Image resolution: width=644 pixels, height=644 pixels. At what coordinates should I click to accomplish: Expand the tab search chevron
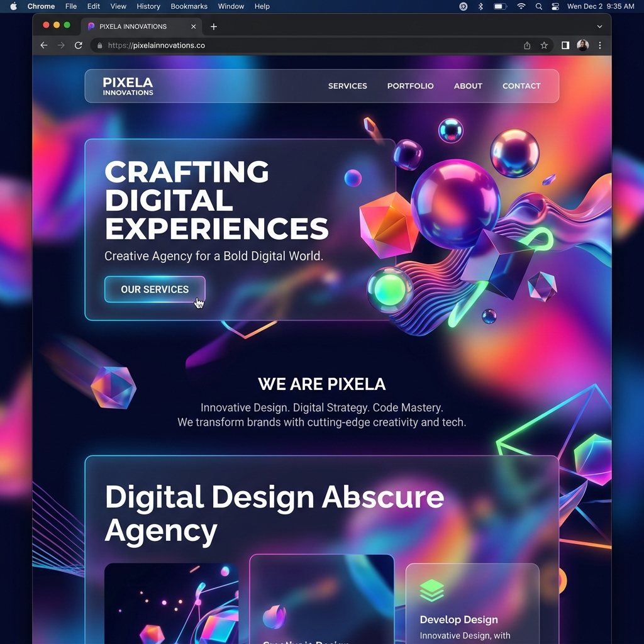[x=599, y=26]
